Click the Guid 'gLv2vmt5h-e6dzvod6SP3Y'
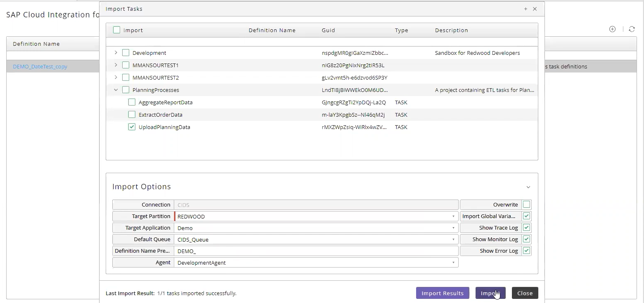644x303 pixels. point(354,78)
